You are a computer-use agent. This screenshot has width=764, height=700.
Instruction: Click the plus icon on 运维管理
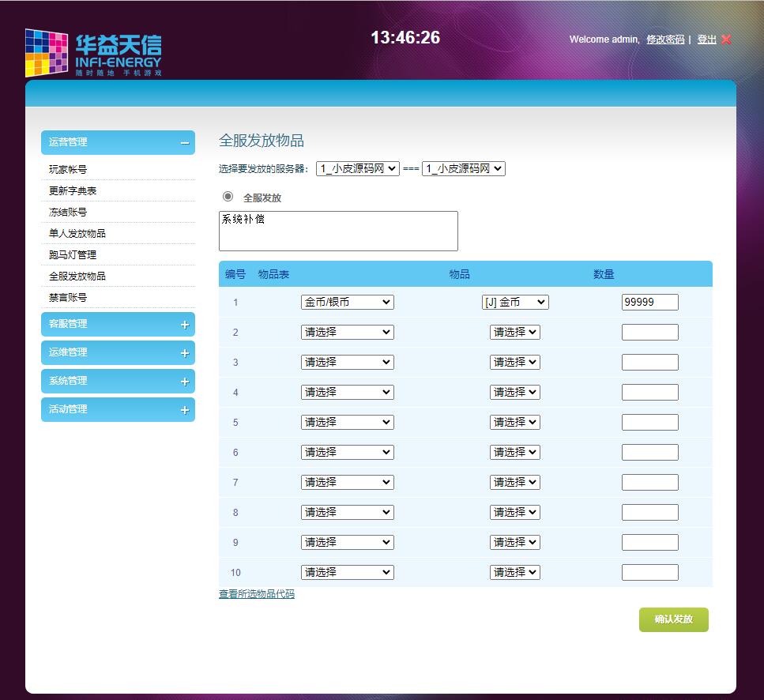(x=184, y=352)
